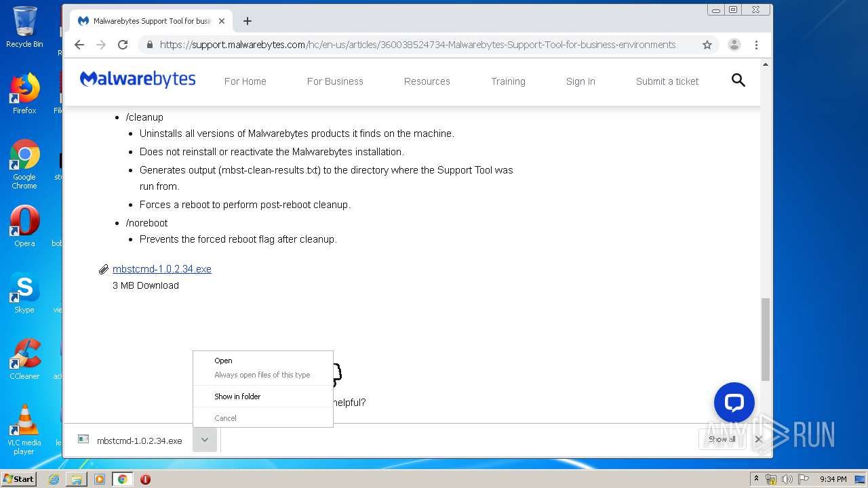This screenshot has height=488, width=868.
Task: Click the Opera icon in the taskbar
Action: pyautogui.click(x=145, y=479)
